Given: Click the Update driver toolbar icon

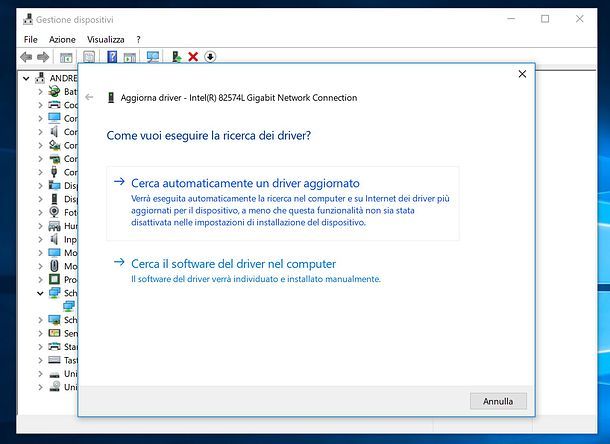Looking at the screenshot, I should click(177, 57).
